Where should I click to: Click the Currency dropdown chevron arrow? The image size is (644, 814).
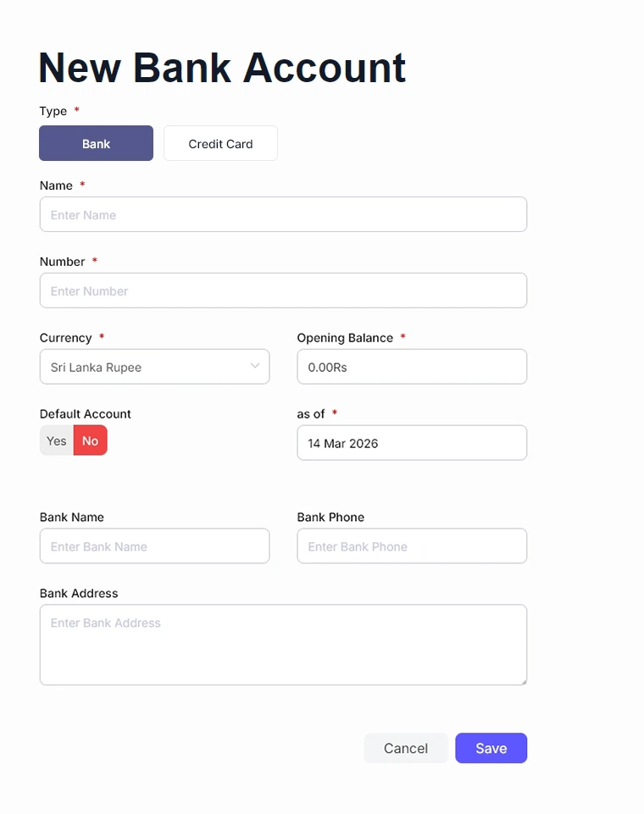tap(255, 366)
